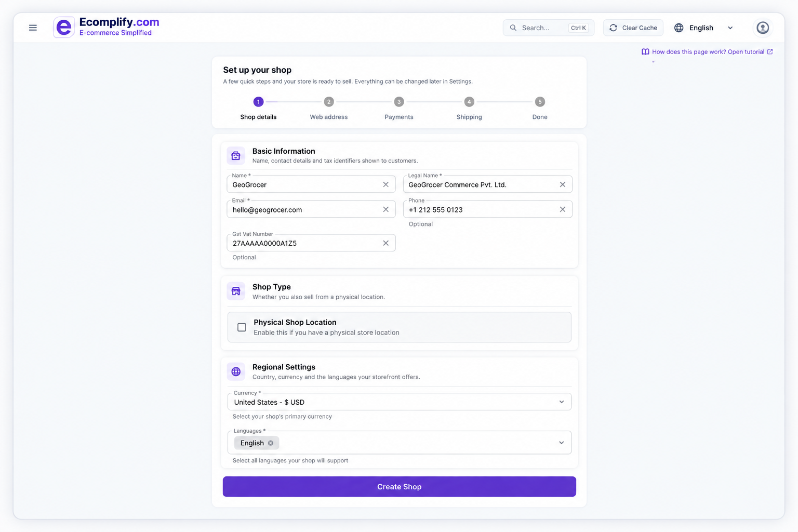Clear the Name field with its X icon

[x=385, y=184]
